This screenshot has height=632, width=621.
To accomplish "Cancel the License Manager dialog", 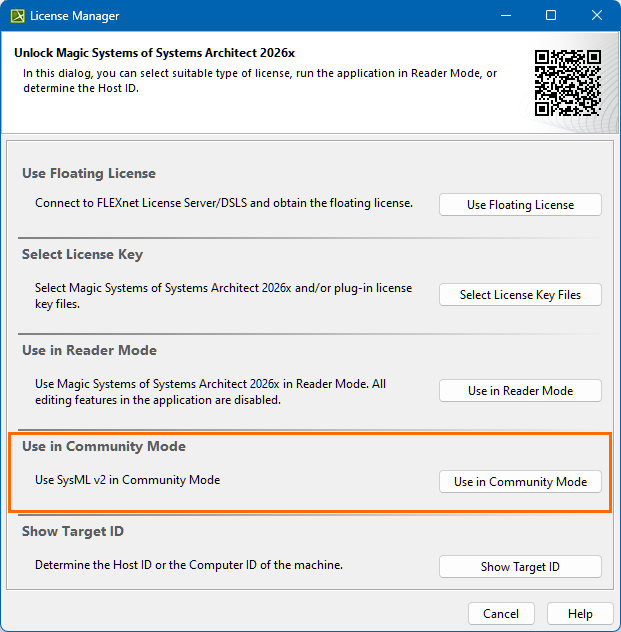I will coord(501,613).
